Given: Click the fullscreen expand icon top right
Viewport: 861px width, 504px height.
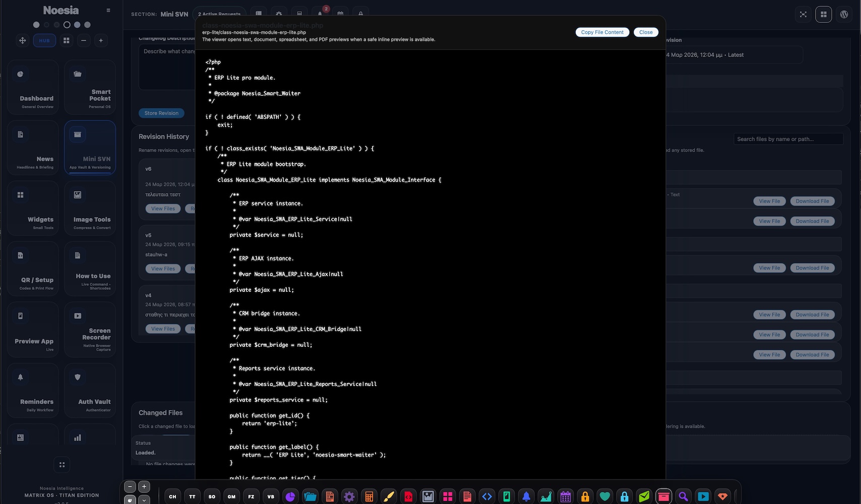Looking at the screenshot, I should click(803, 14).
